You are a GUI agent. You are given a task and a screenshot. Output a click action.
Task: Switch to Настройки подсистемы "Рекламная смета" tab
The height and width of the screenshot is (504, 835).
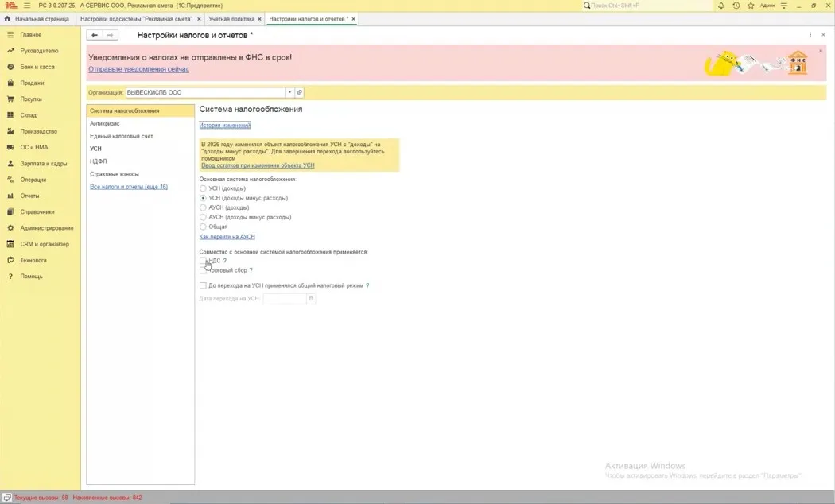pos(136,19)
